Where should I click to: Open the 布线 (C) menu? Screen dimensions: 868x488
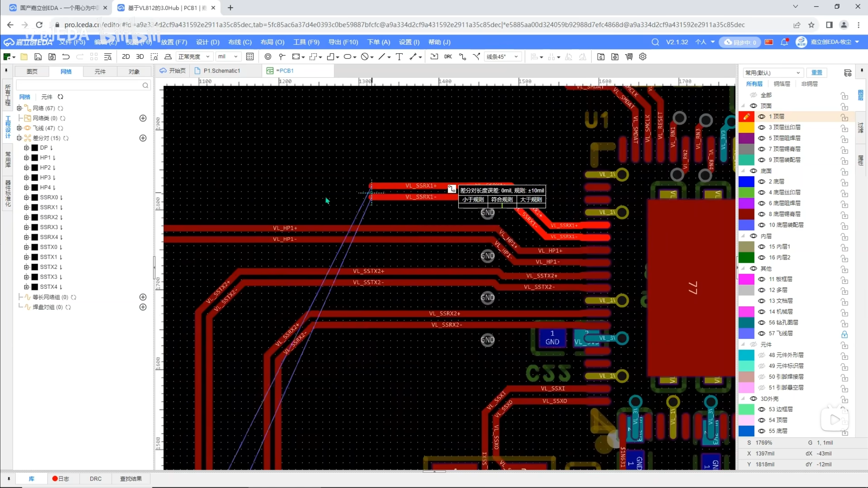[x=240, y=42]
